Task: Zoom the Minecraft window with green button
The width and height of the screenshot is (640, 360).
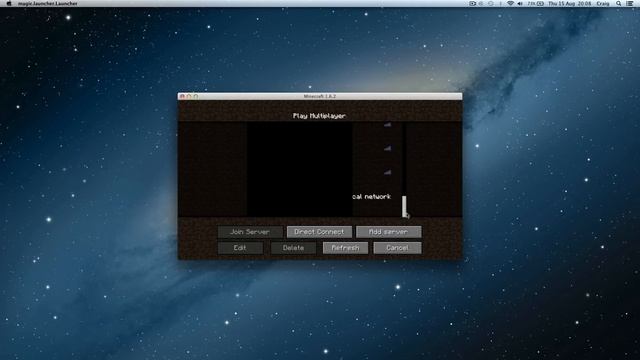Action: tap(196, 96)
